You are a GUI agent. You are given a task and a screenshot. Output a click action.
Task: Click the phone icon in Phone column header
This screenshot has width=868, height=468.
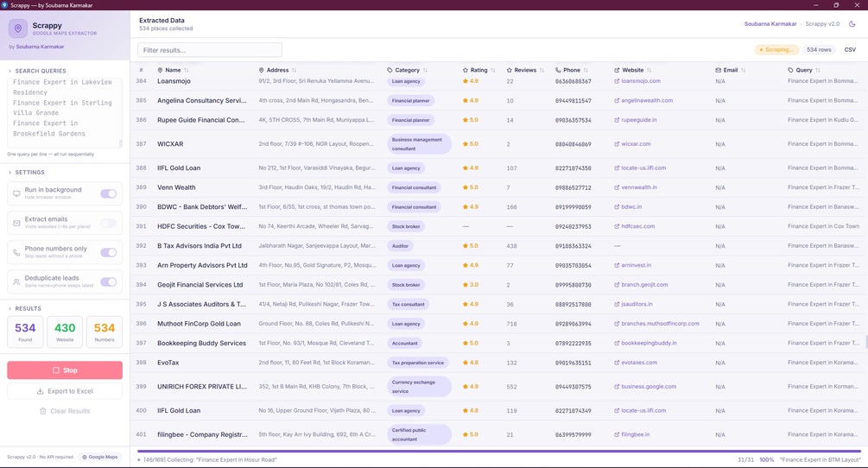(x=558, y=70)
